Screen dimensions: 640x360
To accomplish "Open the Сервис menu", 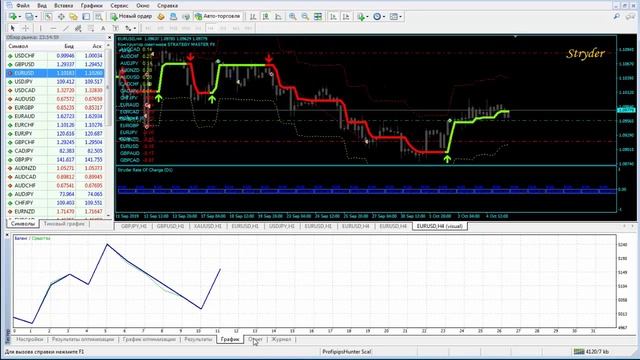I will coord(119,6).
